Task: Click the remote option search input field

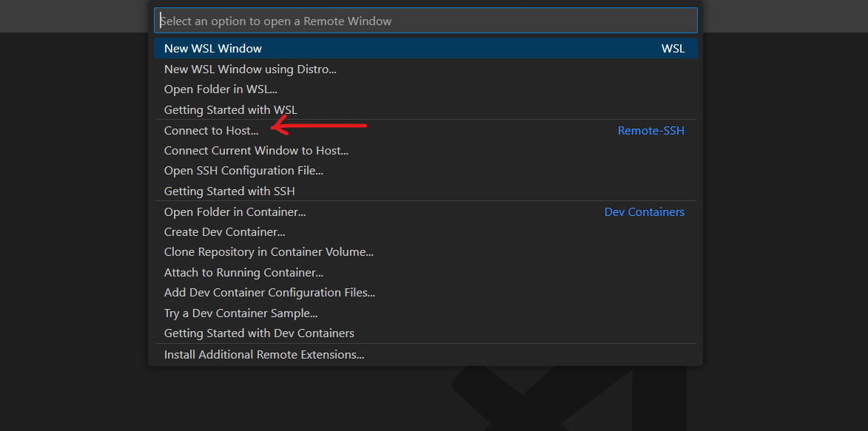Action: 425,20
